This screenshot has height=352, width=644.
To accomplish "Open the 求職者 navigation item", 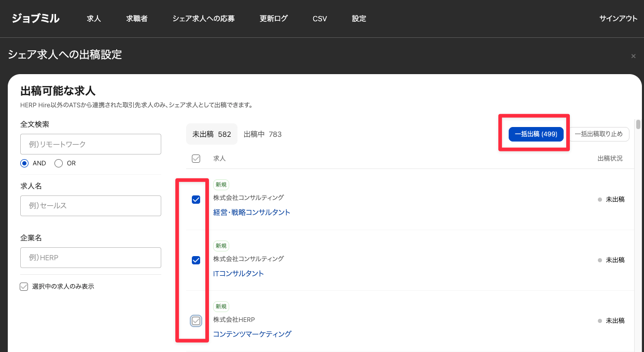I will (137, 19).
